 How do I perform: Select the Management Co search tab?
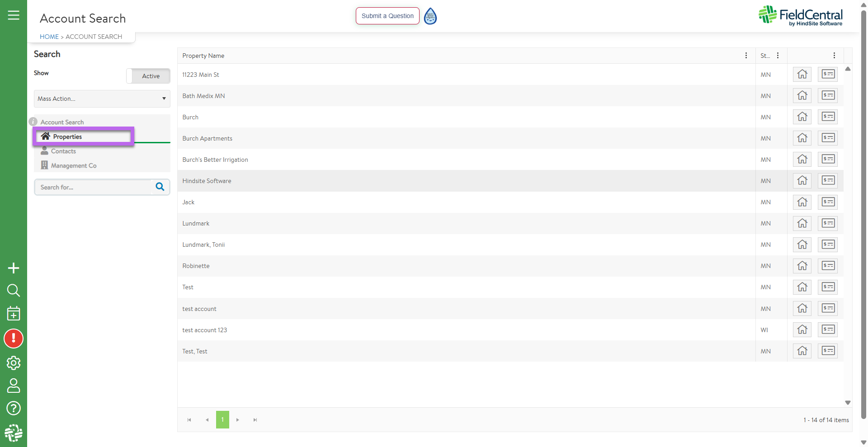pyautogui.click(x=73, y=166)
